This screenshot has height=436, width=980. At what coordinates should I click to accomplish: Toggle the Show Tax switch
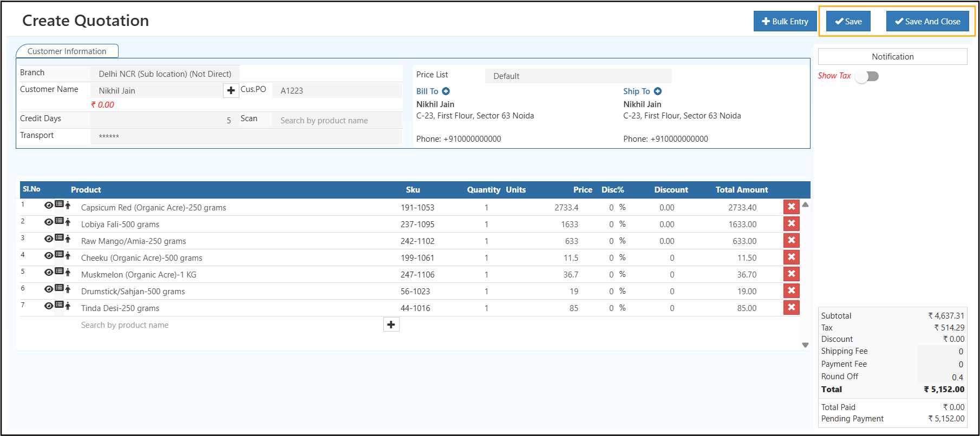click(x=867, y=76)
